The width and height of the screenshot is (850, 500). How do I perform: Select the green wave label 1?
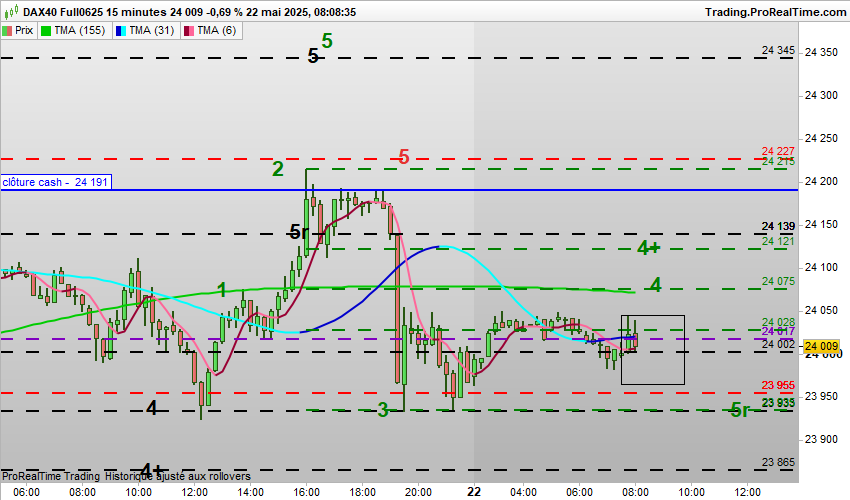[x=222, y=290]
